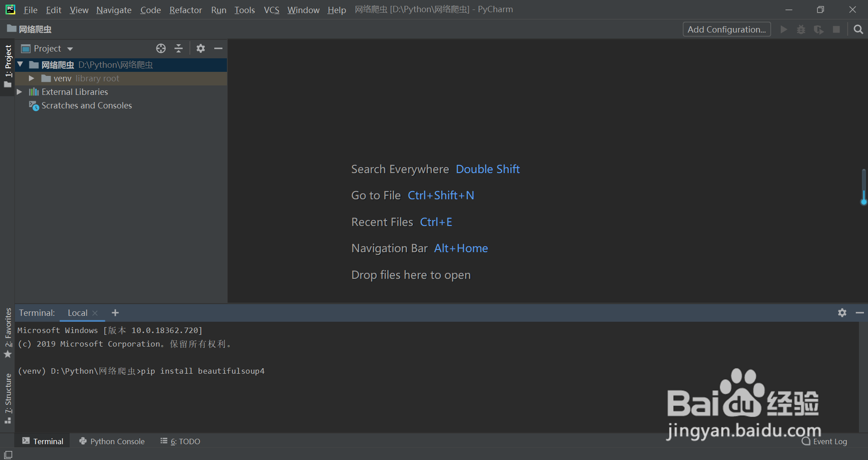Hide the Project panel with minus icon
This screenshot has width=868, height=460.
[x=218, y=48]
